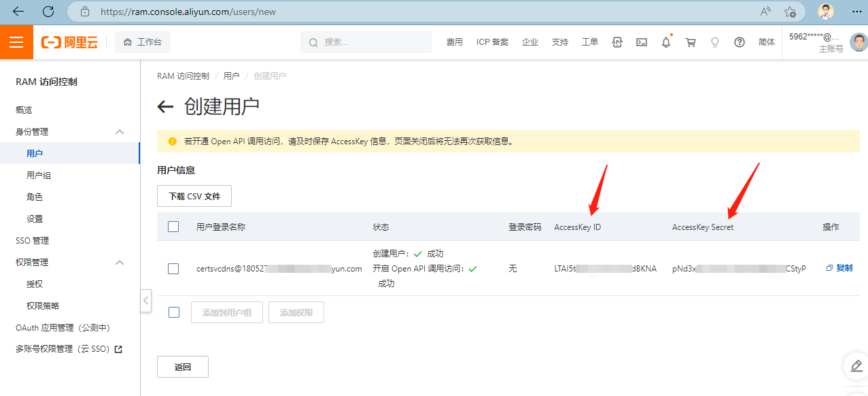Click the help question mark icon
This screenshot has width=868, height=396.
click(x=739, y=42)
